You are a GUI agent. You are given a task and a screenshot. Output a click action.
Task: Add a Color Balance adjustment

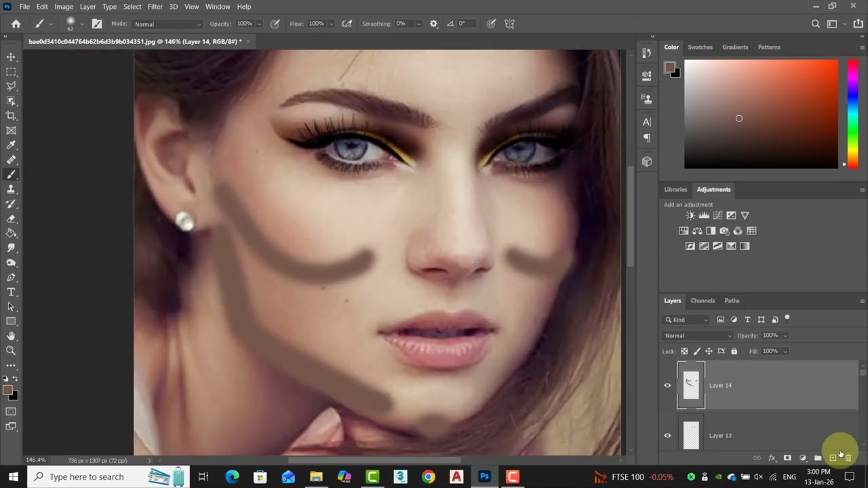(697, 231)
